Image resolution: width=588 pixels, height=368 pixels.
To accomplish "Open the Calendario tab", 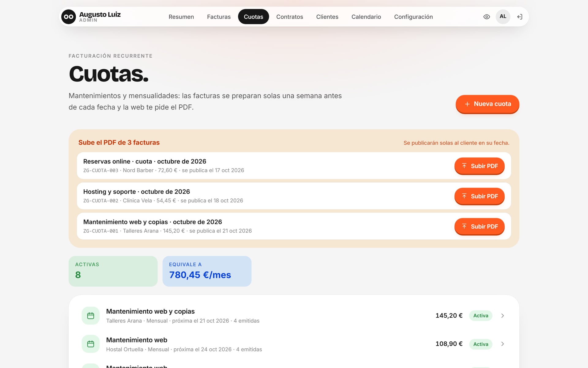I will click(x=366, y=17).
